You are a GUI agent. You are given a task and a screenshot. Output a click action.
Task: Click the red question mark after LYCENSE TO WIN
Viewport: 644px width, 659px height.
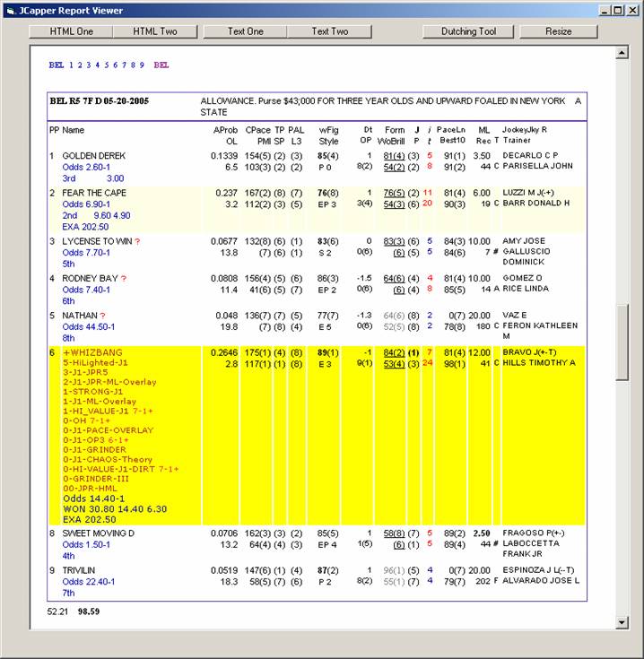point(137,242)
